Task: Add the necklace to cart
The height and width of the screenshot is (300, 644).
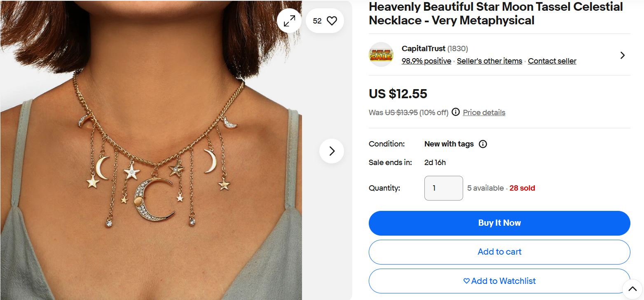Action: pyautogui.click(x=499, y=252)
